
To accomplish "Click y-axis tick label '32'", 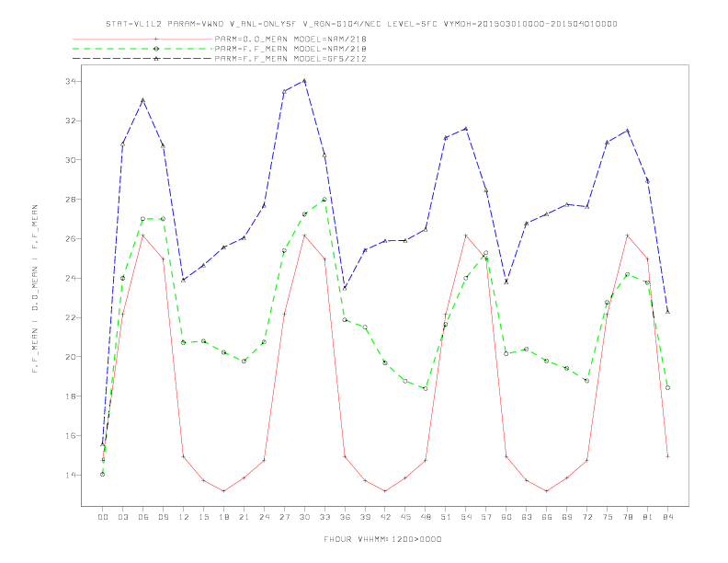I will tap(71, 121).
